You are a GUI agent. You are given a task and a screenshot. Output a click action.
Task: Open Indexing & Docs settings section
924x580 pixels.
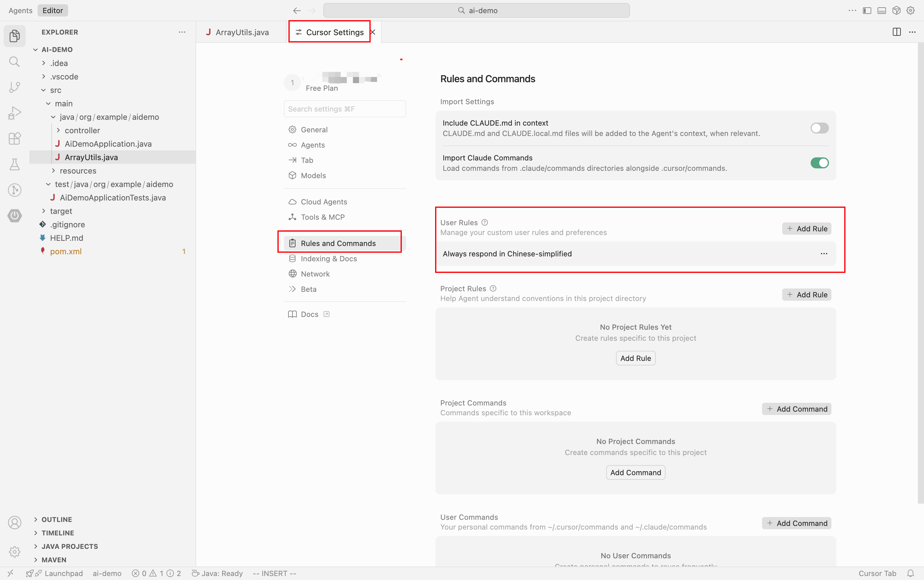[x=328, y=259]
